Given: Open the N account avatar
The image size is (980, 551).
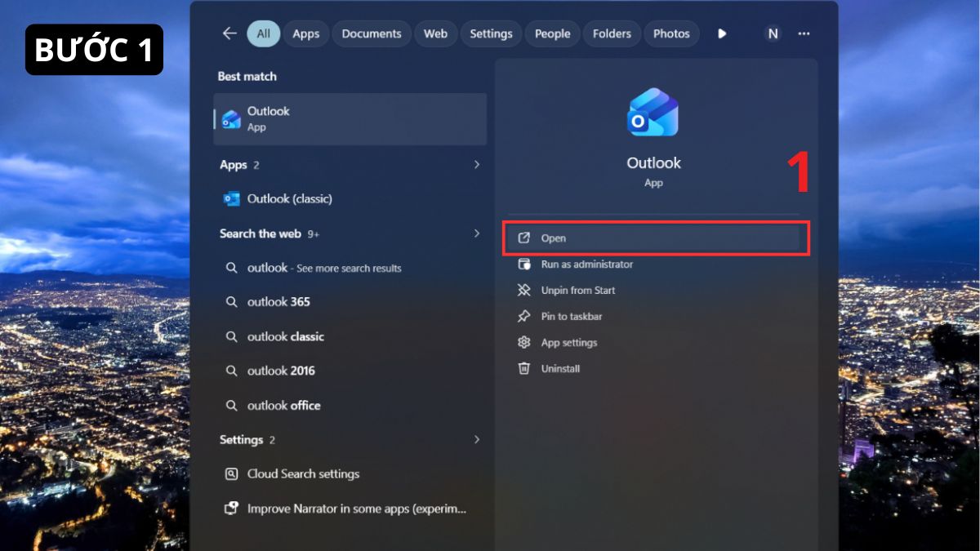Looking at the screenshot, I should 772,33.
